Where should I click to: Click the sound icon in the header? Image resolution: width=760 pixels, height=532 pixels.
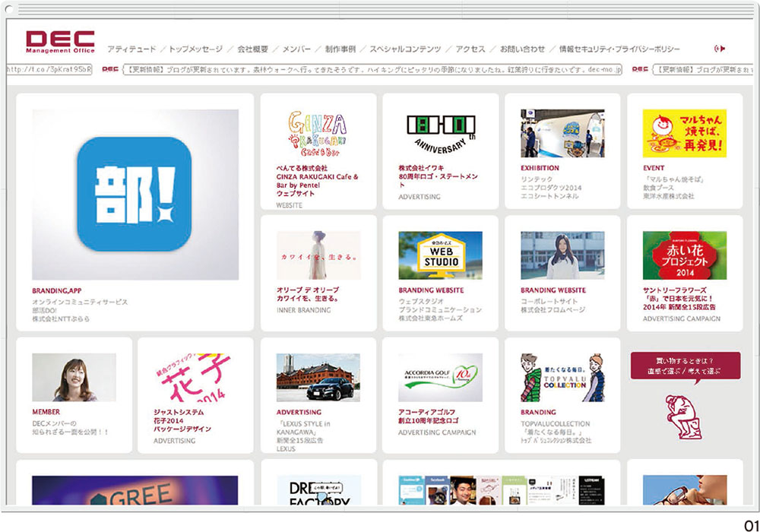pos(720,49)
